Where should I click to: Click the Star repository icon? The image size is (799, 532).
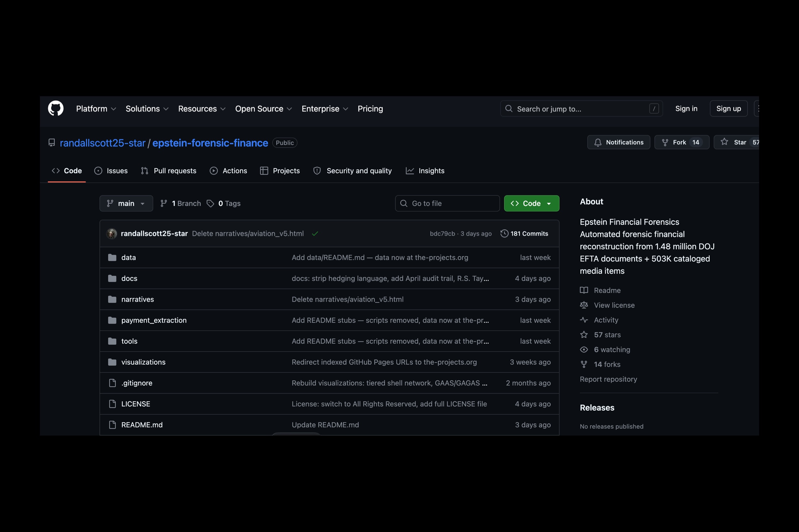tap(724, 142)
